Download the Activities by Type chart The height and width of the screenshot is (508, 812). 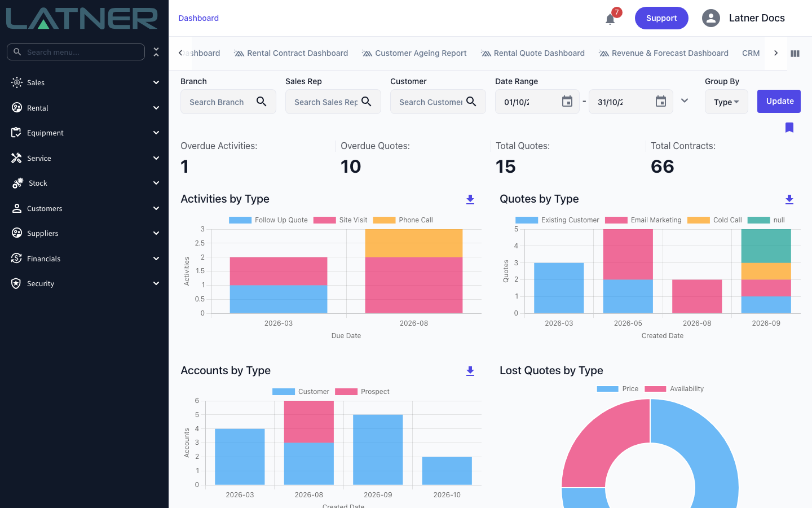[470, 199]
